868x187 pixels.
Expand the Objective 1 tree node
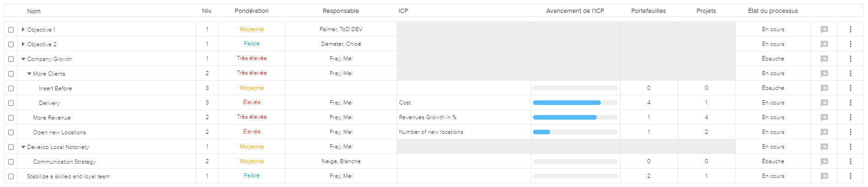(x=23, y=29)
